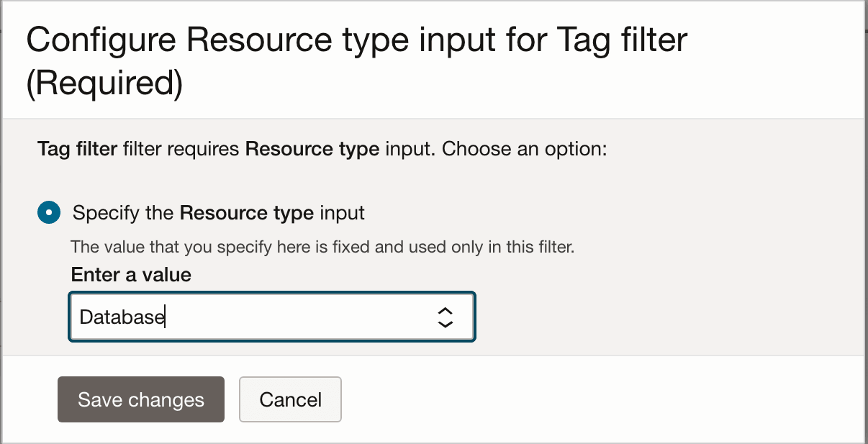This screenshot has height=444, width=868.
Task: Select the 'Specify the Resource type input' radio button
Action: tap(48, 212)
